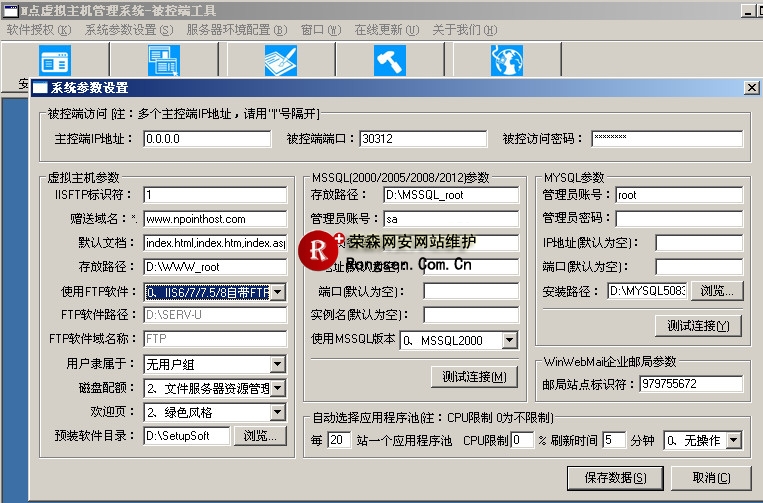Screen dimensions: 763x503
Task: Click the notepad with pen toolbar icon
Action: point(279,61)
